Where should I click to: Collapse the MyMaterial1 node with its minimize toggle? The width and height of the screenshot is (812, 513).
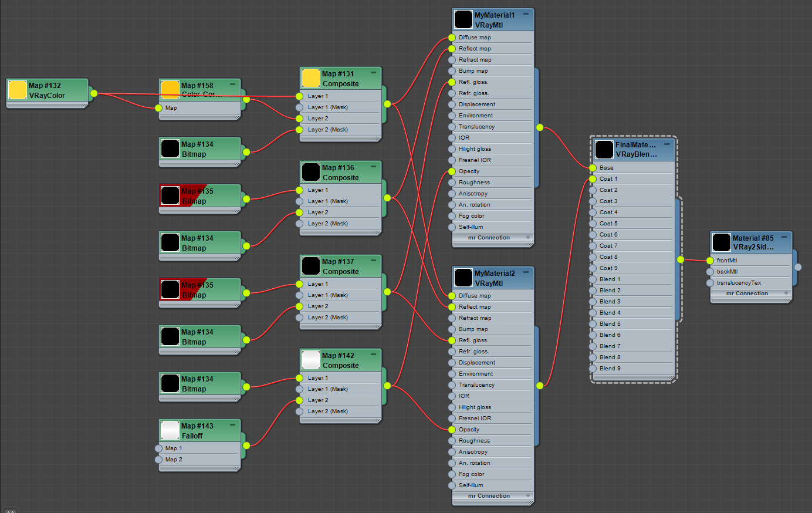click(x=526, y=13)
